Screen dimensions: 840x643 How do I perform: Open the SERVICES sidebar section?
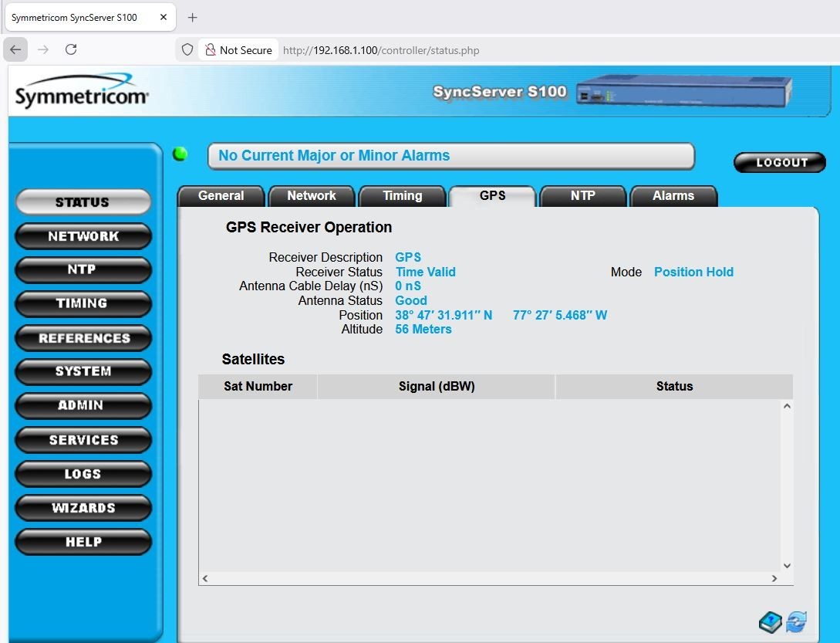coord(83,440)
